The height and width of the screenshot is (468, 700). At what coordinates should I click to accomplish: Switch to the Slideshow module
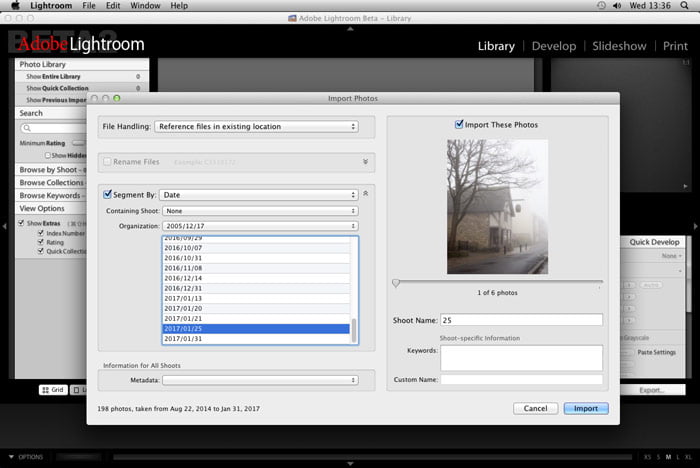click(x=619, y=46)
